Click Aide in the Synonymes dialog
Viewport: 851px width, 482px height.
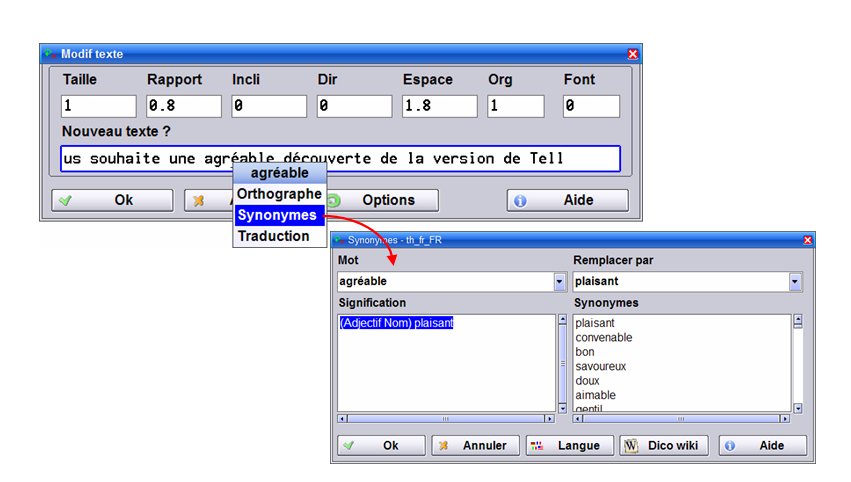point(763,446)
